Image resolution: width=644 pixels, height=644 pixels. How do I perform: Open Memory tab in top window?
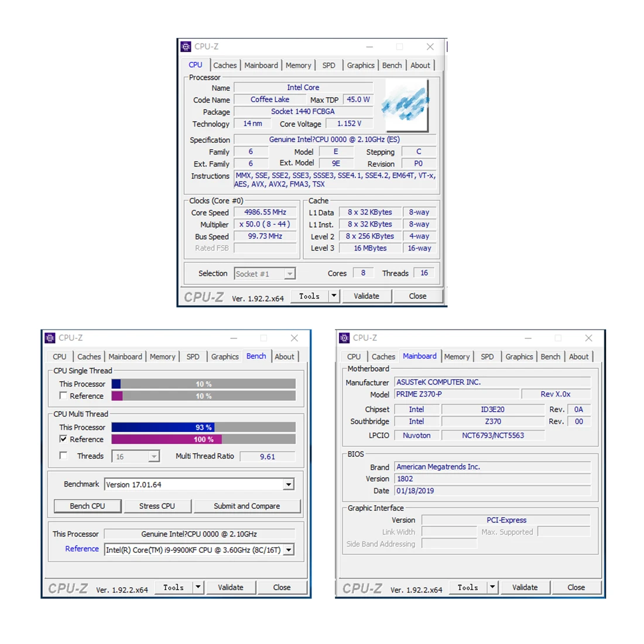tap(298, 66)
